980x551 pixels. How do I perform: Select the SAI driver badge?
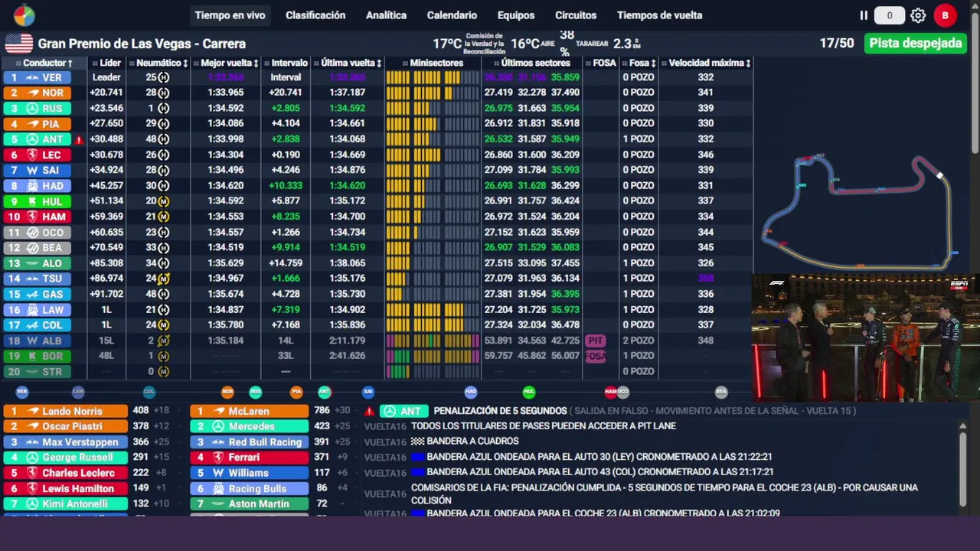(x=37, y=170)
